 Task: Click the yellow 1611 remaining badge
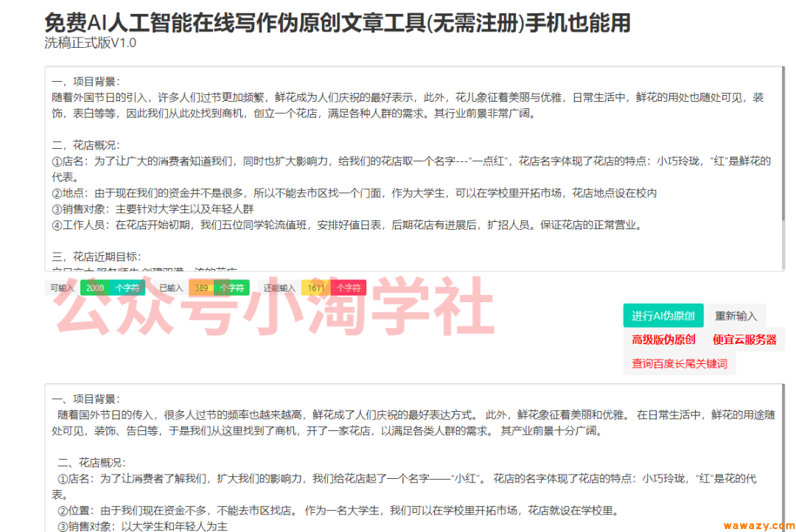(x=316, y=287)
